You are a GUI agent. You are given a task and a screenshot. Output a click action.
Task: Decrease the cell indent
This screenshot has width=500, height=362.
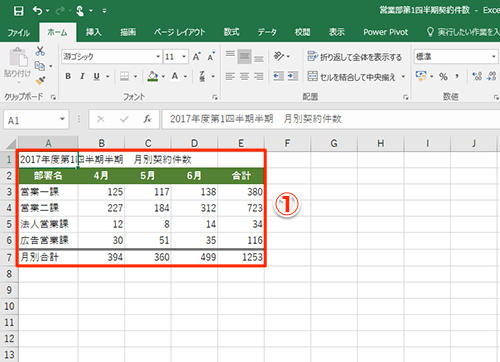(x=279, y=76)
